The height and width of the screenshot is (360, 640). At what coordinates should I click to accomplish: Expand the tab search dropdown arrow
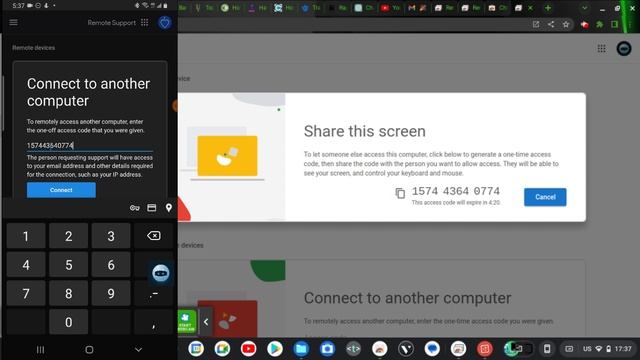point(584,8)
